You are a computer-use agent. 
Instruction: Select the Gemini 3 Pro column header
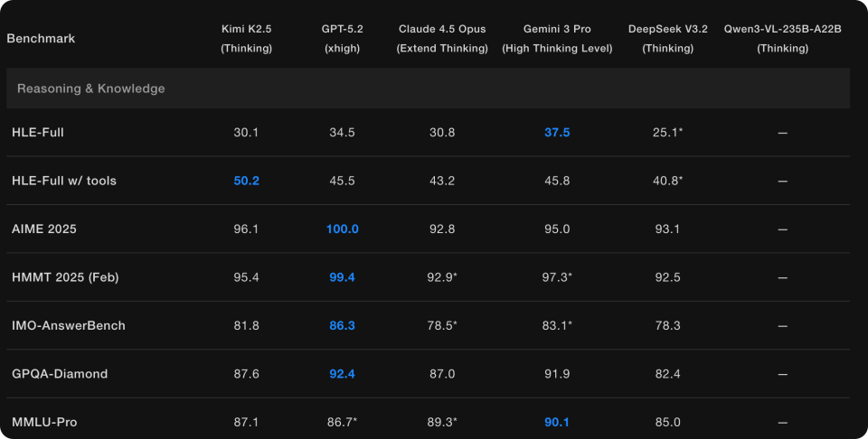pyautogui.click(x=557, y=39)
